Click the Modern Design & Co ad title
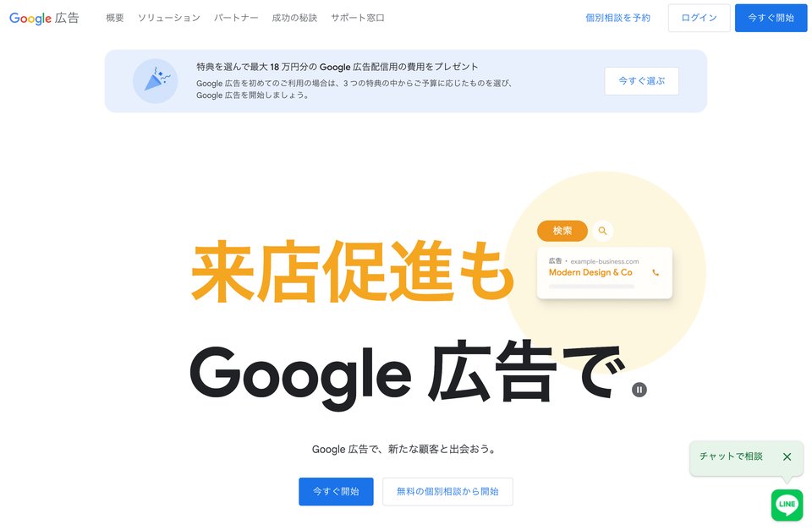Viewport: 812px width, 530px height. (590, 273)
